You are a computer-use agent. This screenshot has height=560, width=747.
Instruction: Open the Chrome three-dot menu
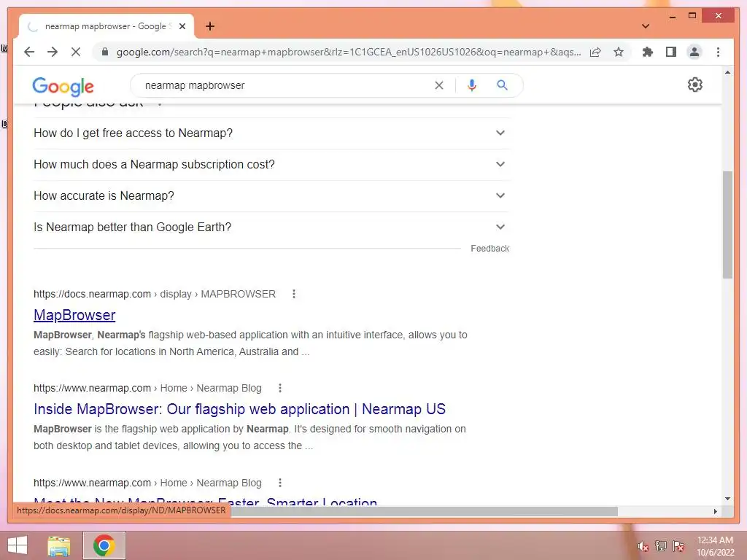click(718, 52)
